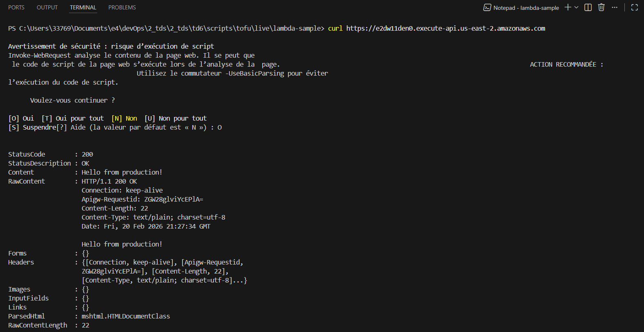The image size is (644, 332).
Task: Open the launch profile dropdown chevron
Action: pos(576,7)
